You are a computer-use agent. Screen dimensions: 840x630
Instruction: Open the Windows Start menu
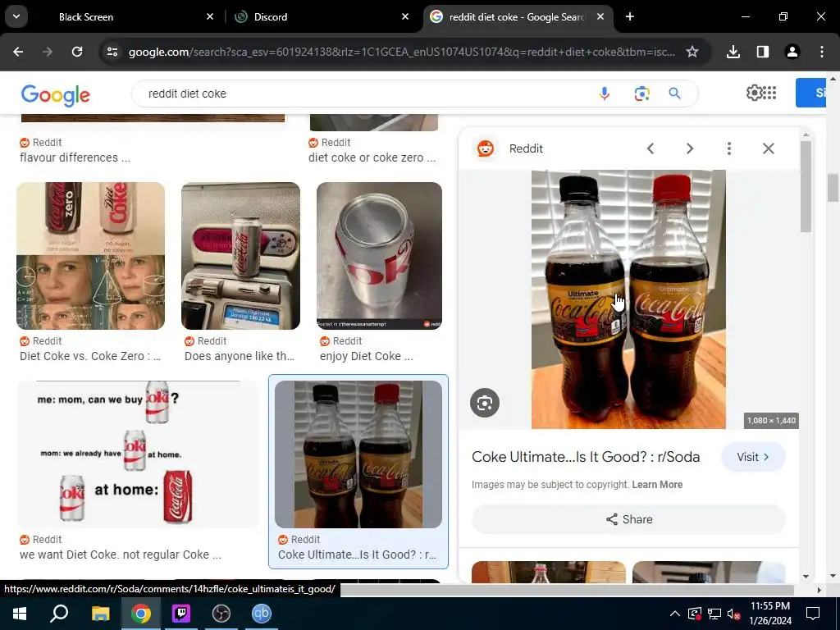[20, 614]
